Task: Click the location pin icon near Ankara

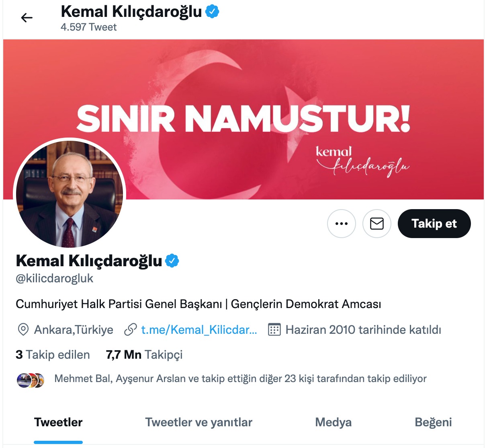Action: click(x=23, y=330)
